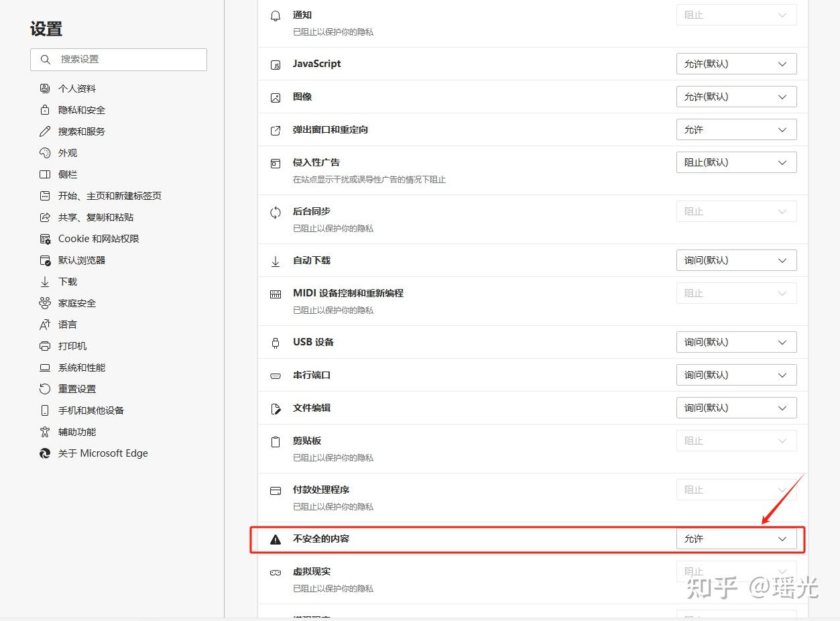Open the JavaScript permission dropdown

[x=736, y=64]
